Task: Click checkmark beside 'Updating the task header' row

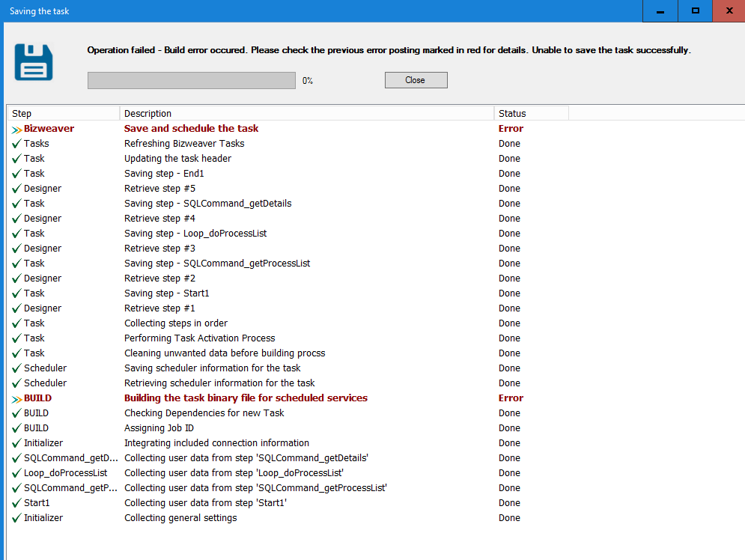Action: click(x=16, y=159)
